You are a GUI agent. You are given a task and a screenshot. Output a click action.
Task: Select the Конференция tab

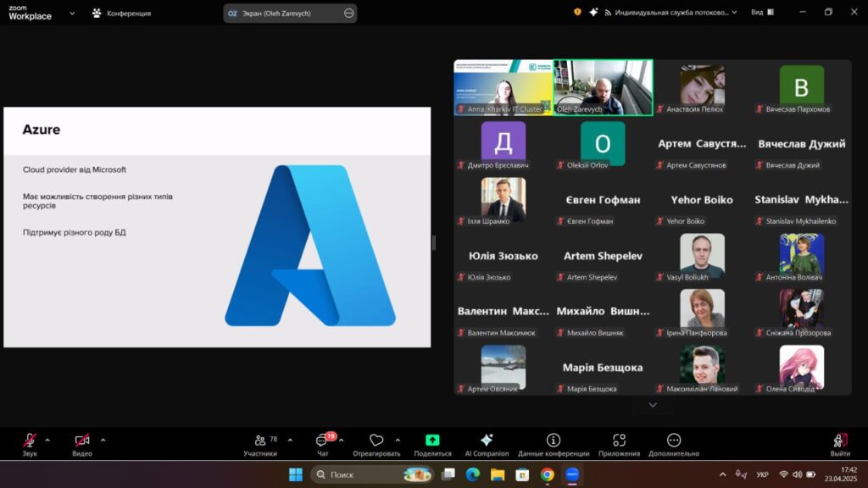122,14
